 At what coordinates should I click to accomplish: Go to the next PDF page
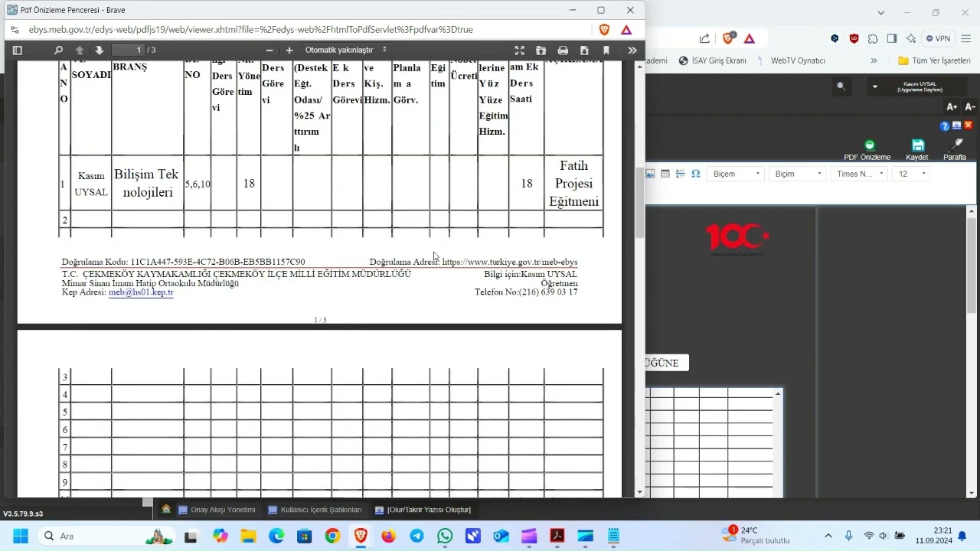pos(100,51)
